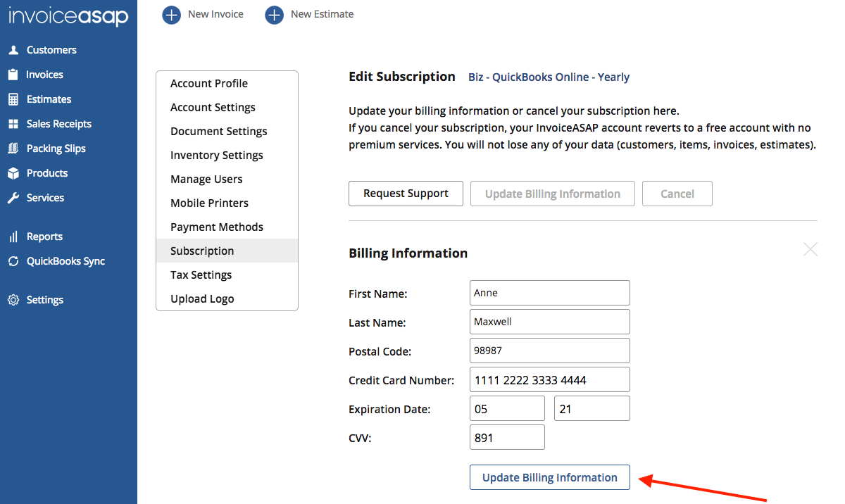845x504 pixels.
Task: Close the Billing Information panel
Action: tap(810, 249)
